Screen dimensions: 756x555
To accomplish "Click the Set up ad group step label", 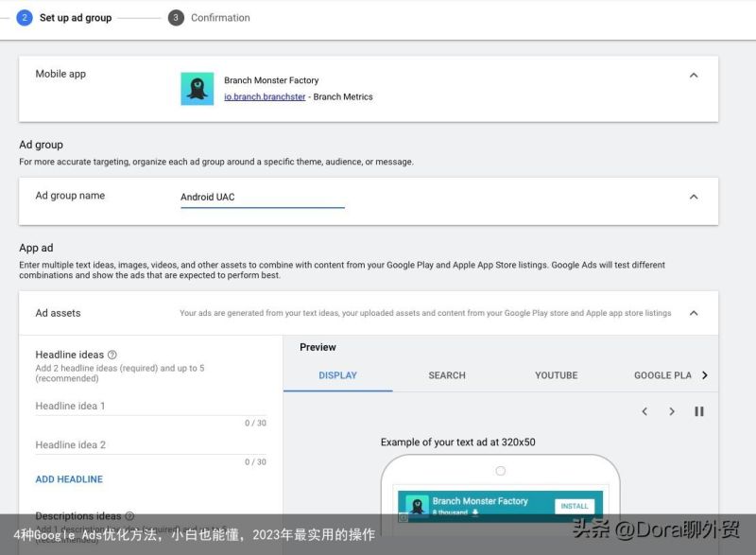I will [76, 18].
